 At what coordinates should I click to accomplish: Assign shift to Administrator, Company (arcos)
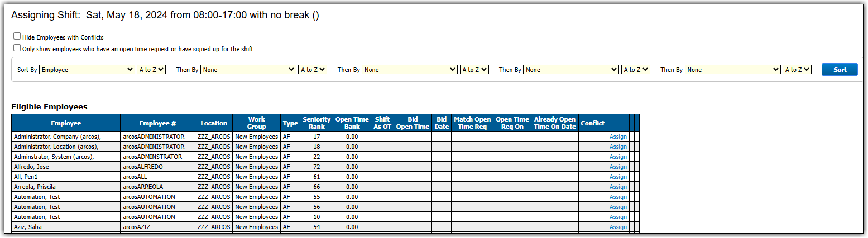pos(618,137)
